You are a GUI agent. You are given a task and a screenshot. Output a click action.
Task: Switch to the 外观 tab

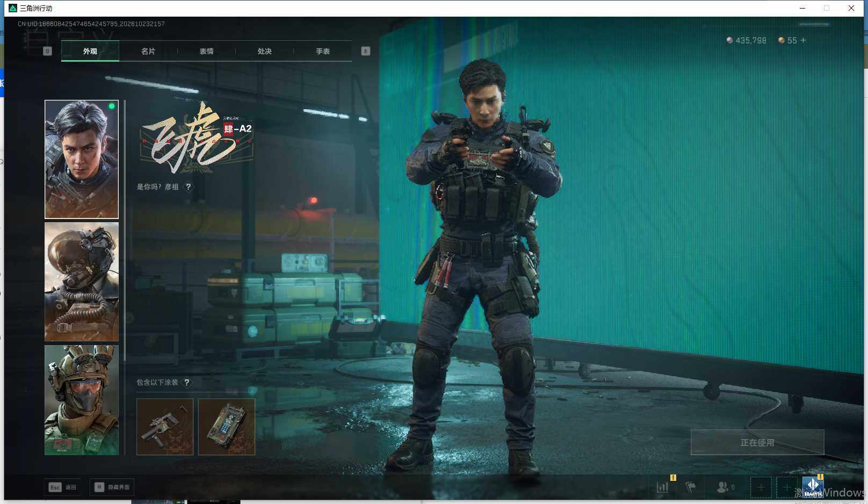tap(90, 51)
